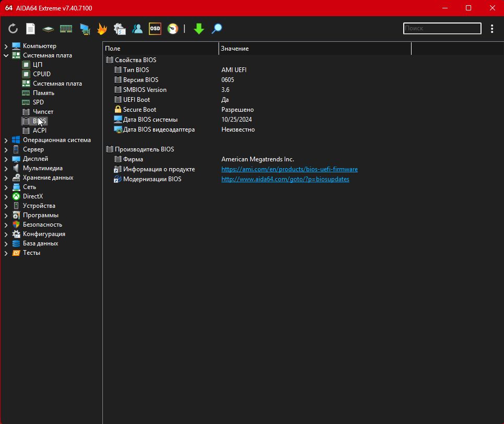The width and height of the screenshot is (504, 424).
Task: Open the ami.com bios-uefi-firmware link
Action: pos(289,169)
